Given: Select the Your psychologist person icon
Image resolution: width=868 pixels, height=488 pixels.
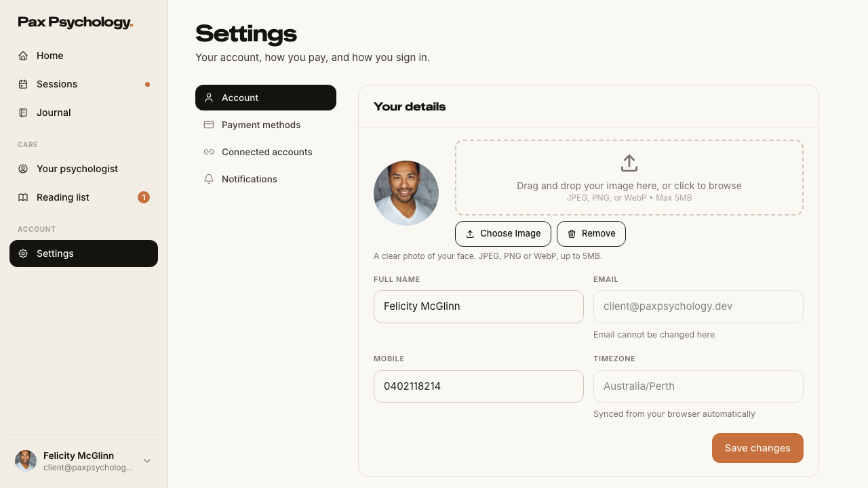Looking at the screenshot, I should [x=23, y=169].
